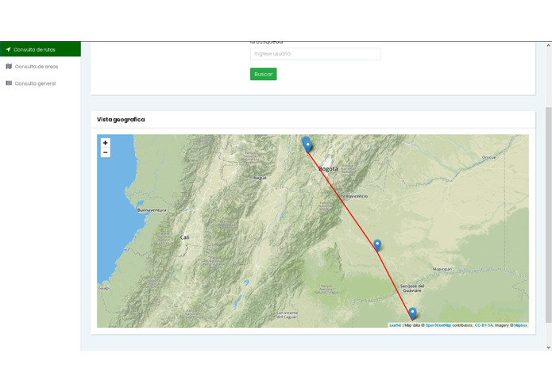Click the Cali label on the map
Viewport: 552px width, 392px height.
184,237
